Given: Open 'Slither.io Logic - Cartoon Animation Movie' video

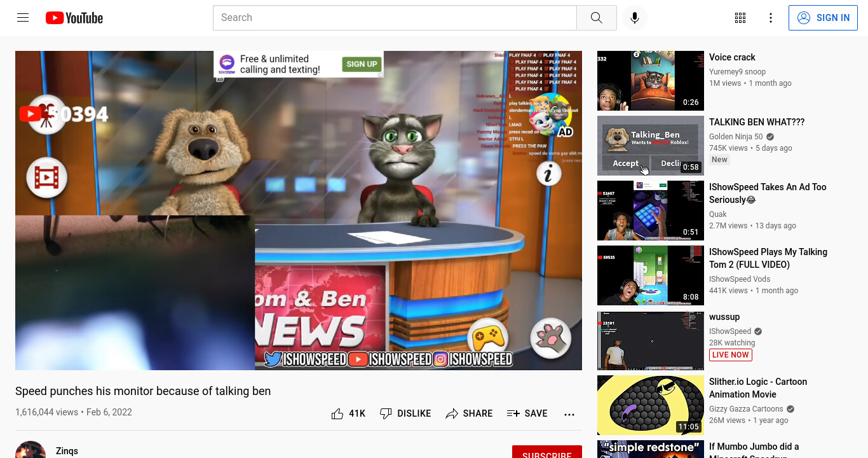Looking at the screenshot, I should pos(758,388).
